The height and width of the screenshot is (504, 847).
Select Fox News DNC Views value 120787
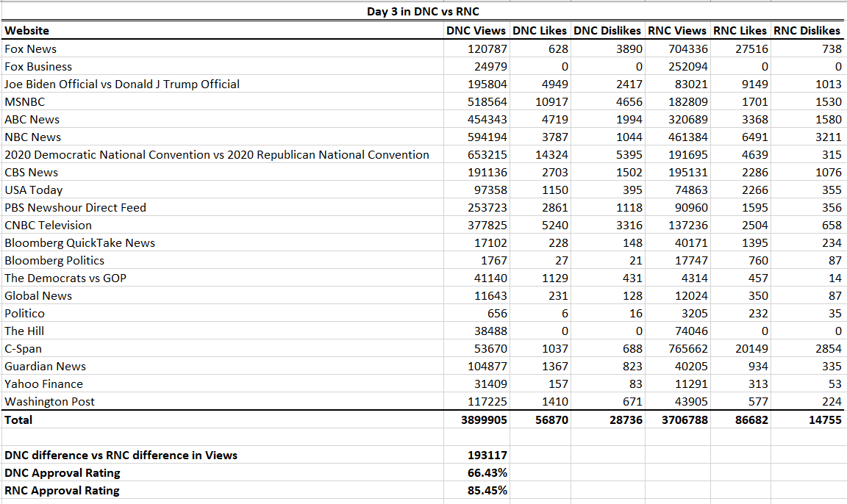(476, 48)
